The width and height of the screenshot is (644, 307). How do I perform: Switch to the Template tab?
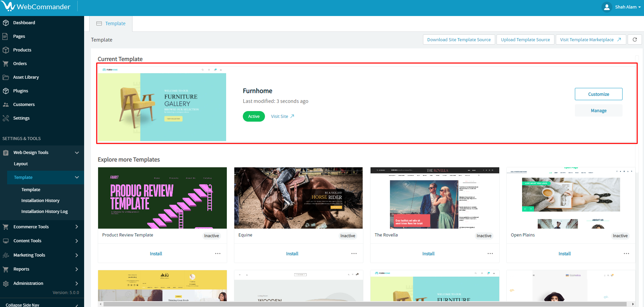(111, 24)
